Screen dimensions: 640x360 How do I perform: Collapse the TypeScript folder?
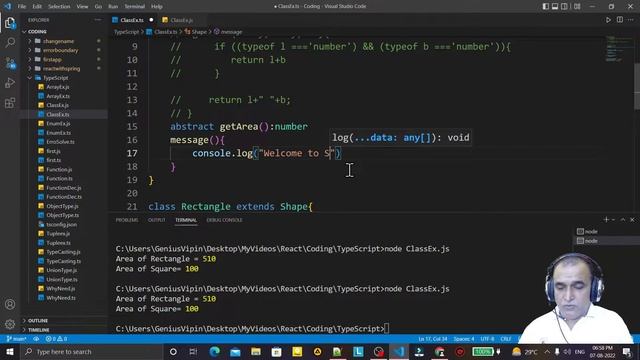(56, 78)
